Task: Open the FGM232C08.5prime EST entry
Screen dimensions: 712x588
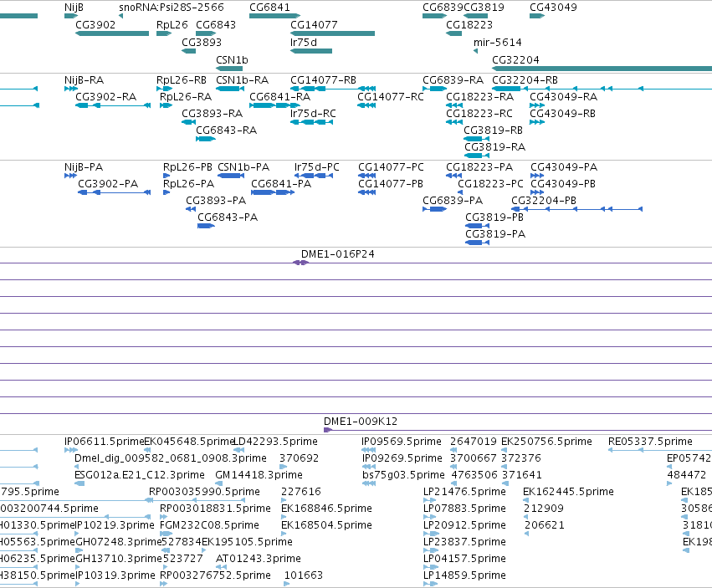Action: tap(166, 534)
